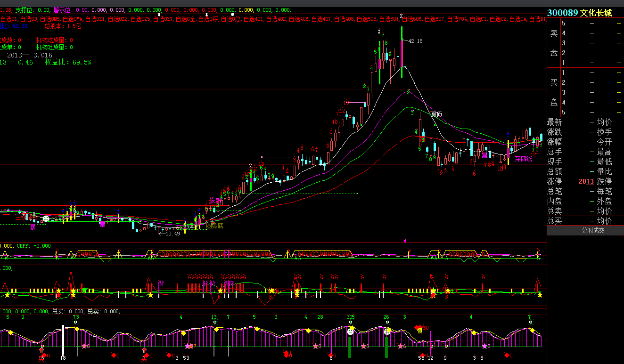The width and height of the screenshot is (624, 364).
Task: Click the 今开 label in quote panel
Action: pos(605,142)
